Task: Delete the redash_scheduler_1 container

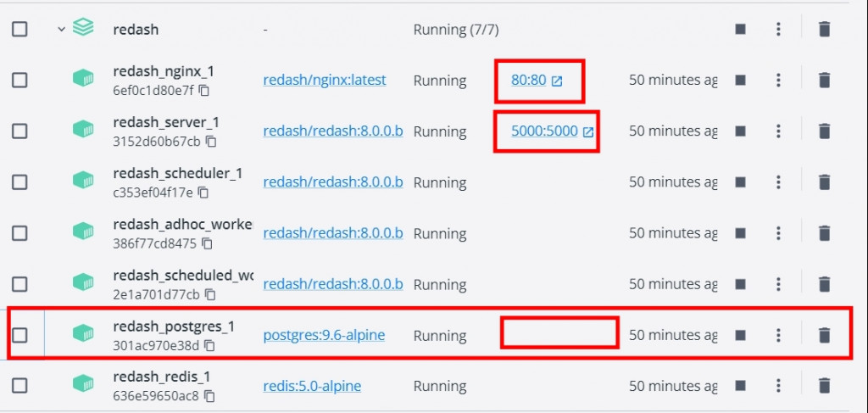Action: 825,182
